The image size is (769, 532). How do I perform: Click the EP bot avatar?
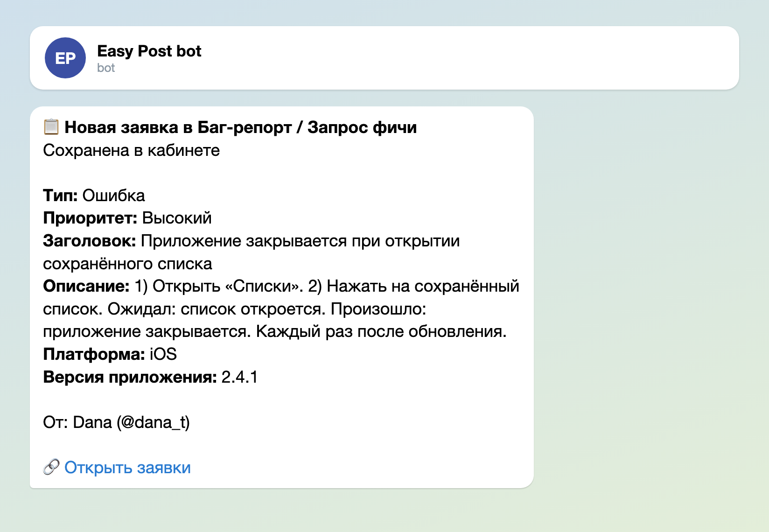pyautogui.click(x=65, y=58)
